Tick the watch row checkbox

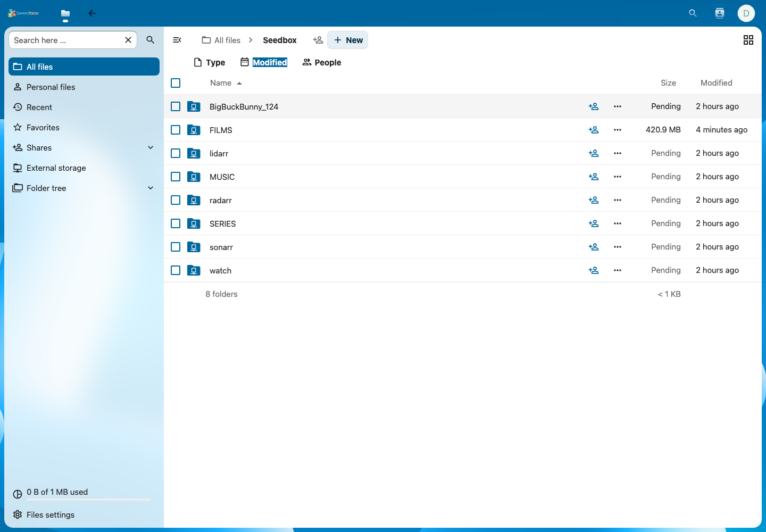pos(176,270)
